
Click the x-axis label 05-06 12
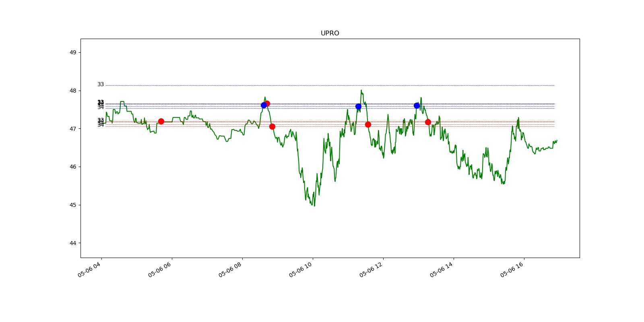[x=371, y=269]
